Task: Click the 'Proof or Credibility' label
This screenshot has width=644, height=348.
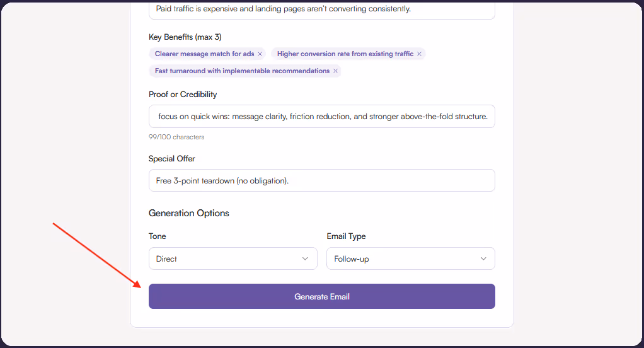Action: pos(183,95)
